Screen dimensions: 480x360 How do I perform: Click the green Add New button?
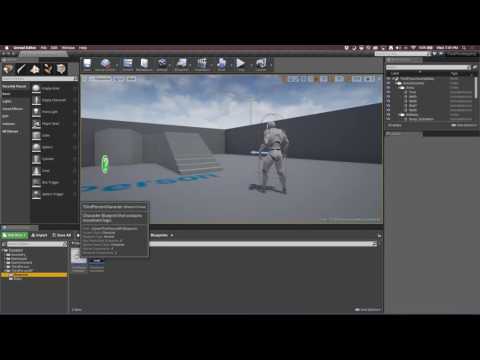tap(14, 235)
